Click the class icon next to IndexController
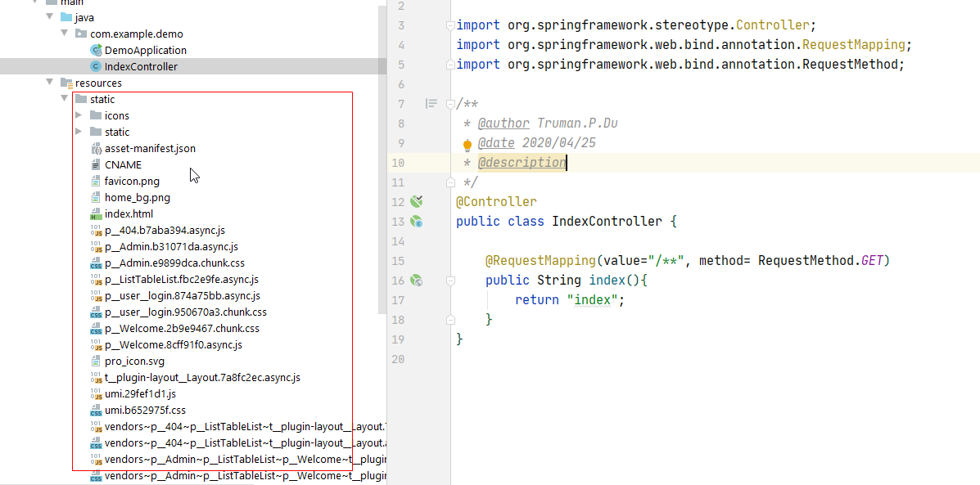The height and width of the screenshot is (485, 980). click(94, 66)
